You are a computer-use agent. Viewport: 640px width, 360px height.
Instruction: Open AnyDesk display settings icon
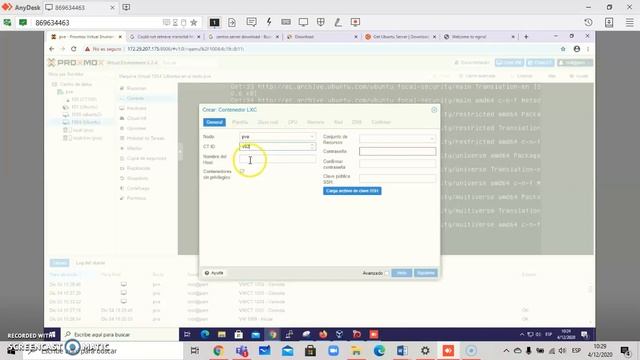pyautogui.click(x=303, y=22)
